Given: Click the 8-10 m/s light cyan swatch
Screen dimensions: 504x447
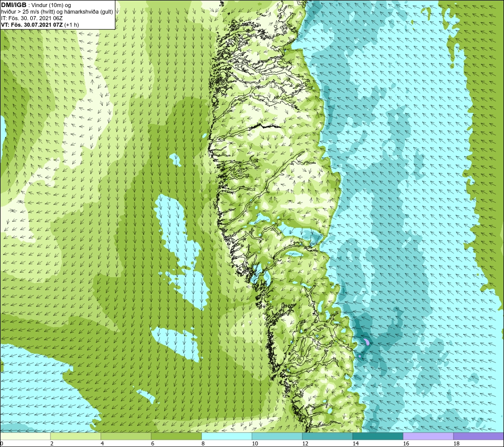Looking at the screenshot, I should 227,436.
